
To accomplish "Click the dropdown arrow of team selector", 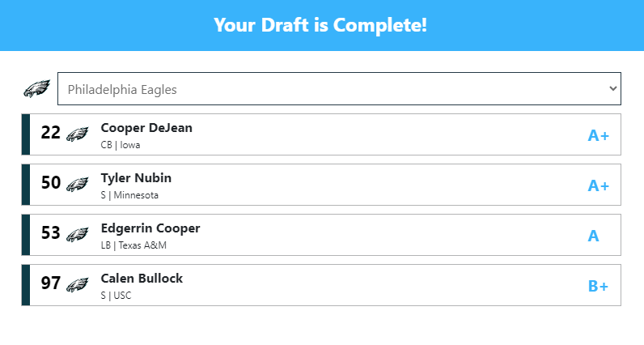I will [x=612, y=89].
